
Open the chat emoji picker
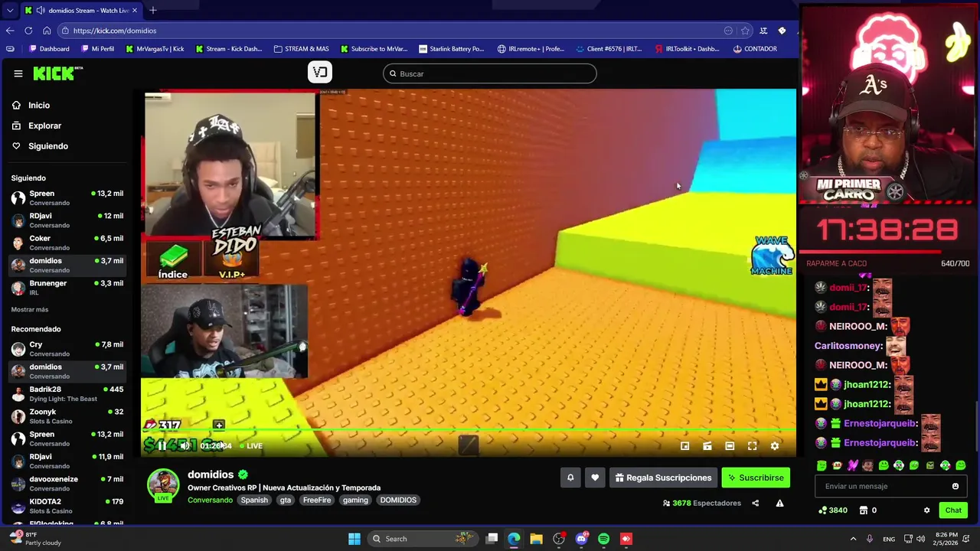pyautogui.click(x=955, y=486)
